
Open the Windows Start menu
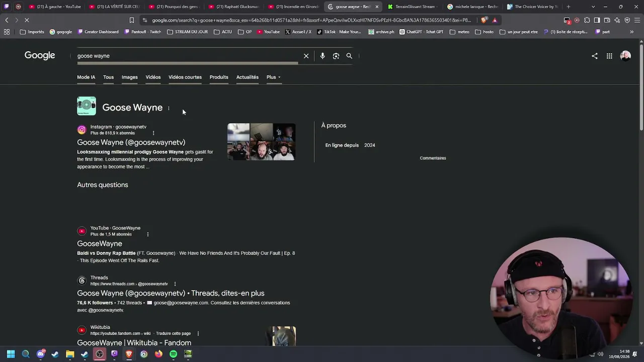[x=11, y=354]
